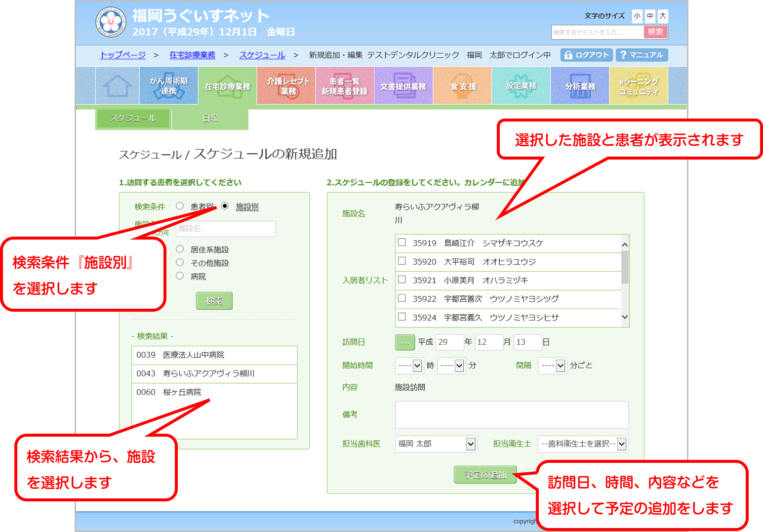This screenshot has width=763, height=532.
Task: Click the resident list scrollbar down arrow
Action: pos(625,317)
